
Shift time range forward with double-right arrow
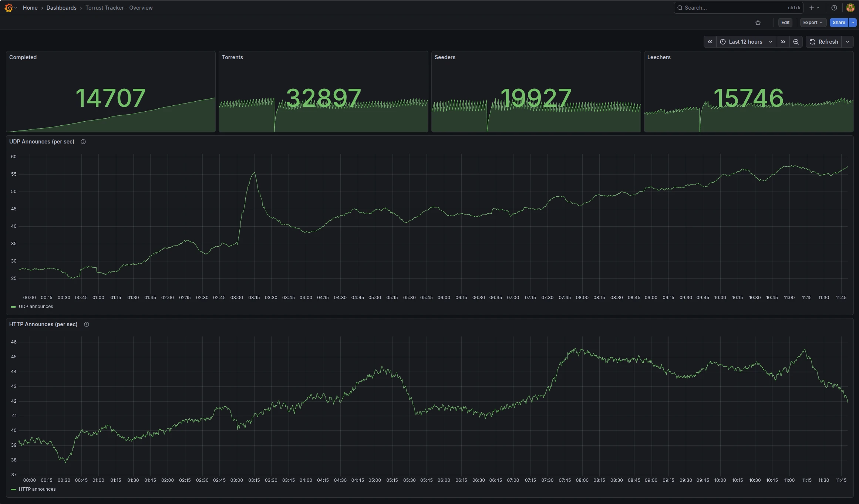[x=783, y=41]
